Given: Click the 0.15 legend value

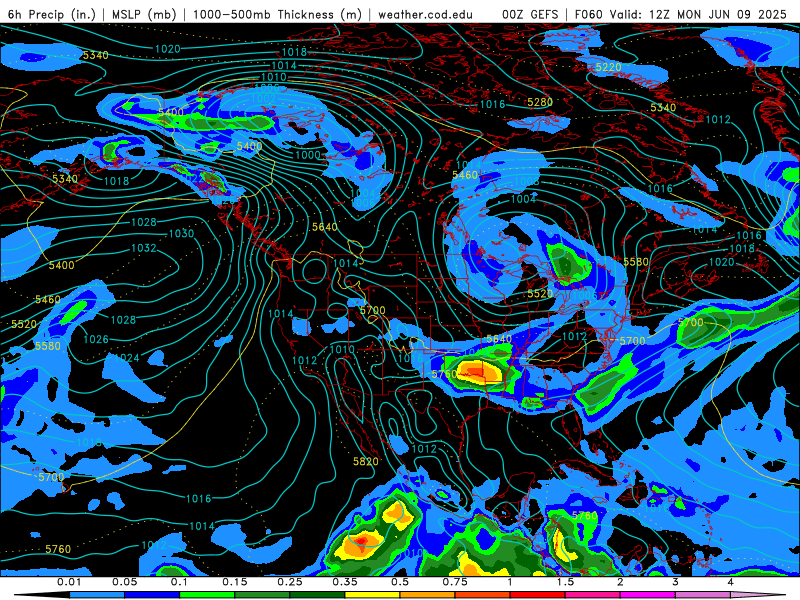Looking at the screenshot, I should pos(235,582).
